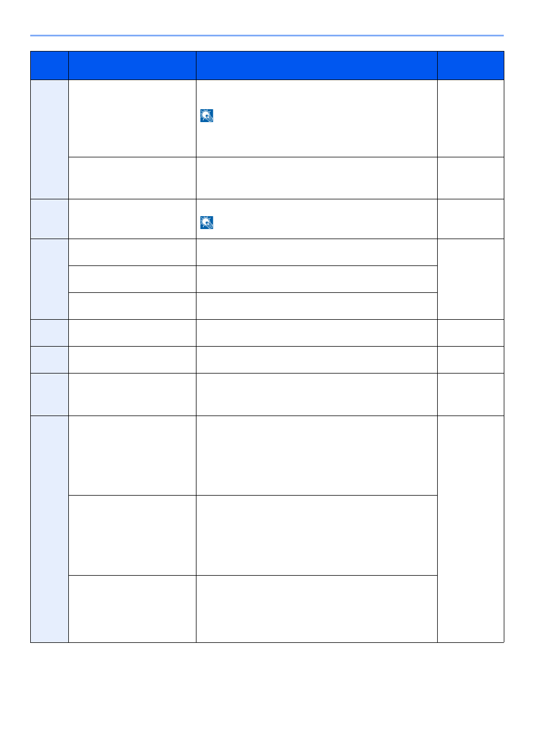
Task: Click the wide cell containing the lower note icon
Action: coord(317,219)
